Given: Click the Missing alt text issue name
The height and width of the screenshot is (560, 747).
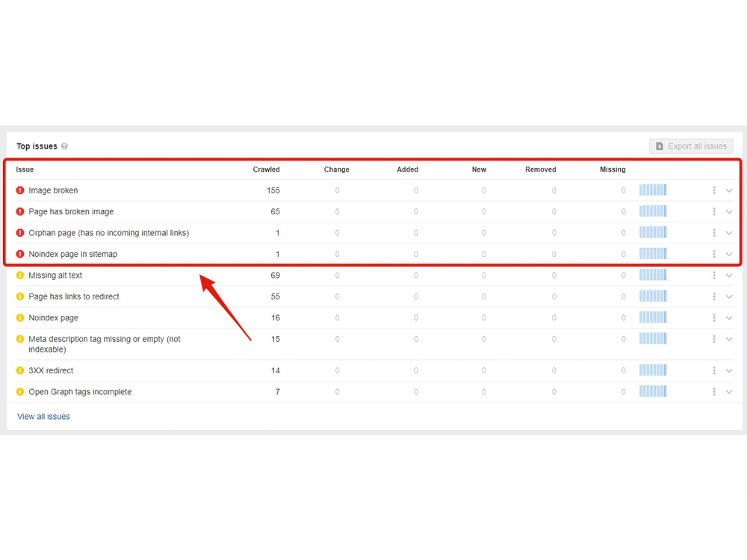Looking at the screenshot, I should [x=55, y=276].
